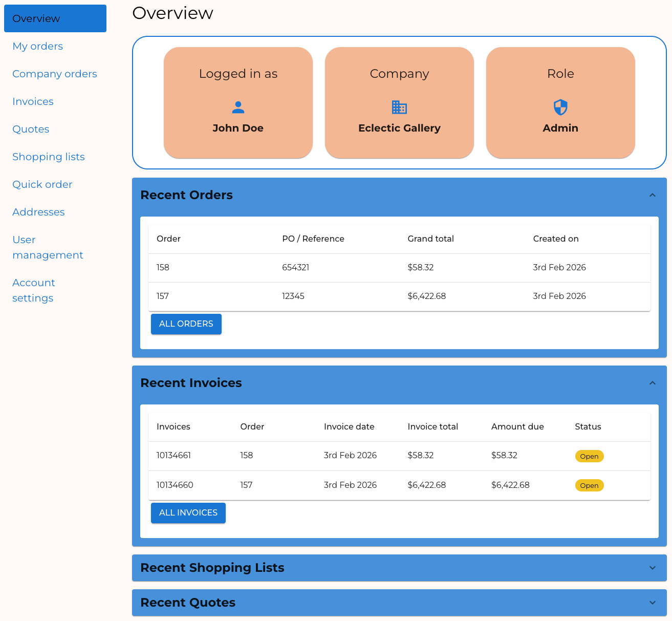Open Invoices from the sidebar

[x=33, y=101]
